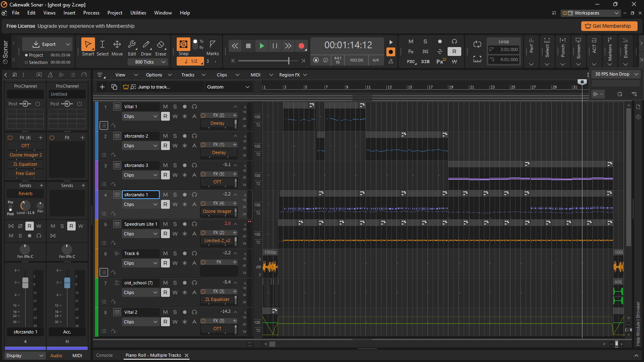Screen dimensions: 644x362
Task: Open the Workspaces dropdown
Action: tap(591, 13)
